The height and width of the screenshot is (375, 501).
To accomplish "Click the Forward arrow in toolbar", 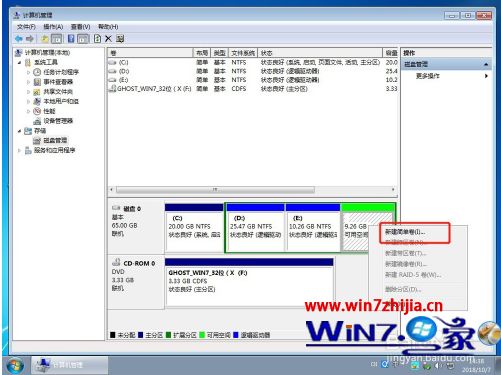I will tap(30, 39).
